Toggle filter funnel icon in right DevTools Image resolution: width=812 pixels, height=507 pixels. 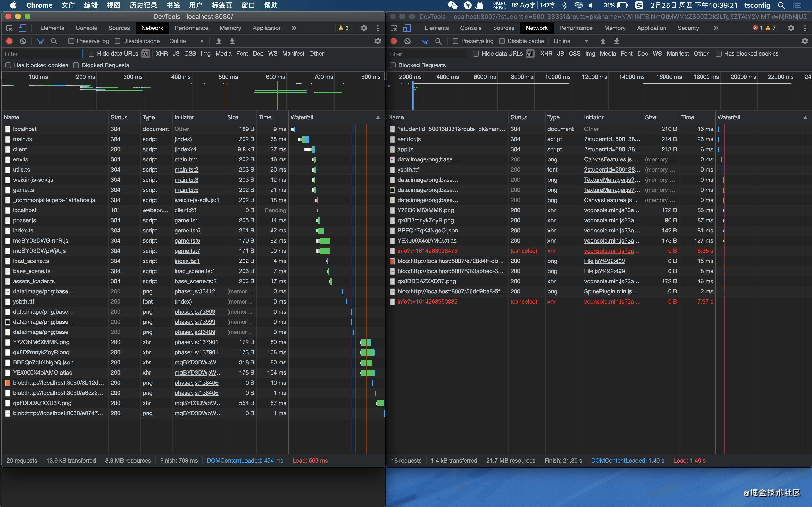pos(425,41)
